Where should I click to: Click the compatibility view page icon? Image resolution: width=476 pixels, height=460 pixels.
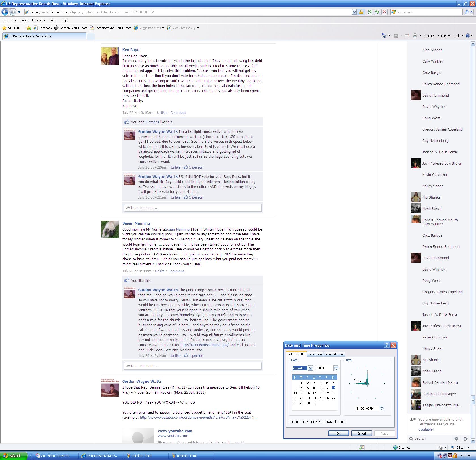point(370,12)
